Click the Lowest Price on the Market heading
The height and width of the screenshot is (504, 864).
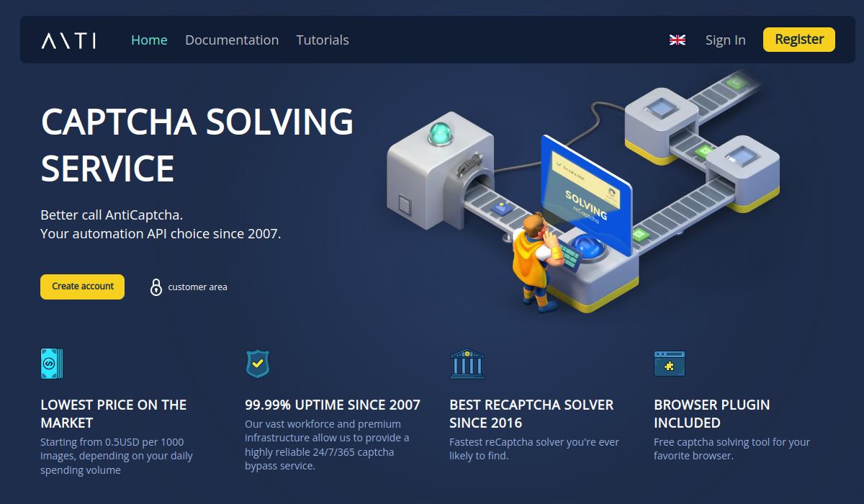pyautogui.click(x=114, y=414)
